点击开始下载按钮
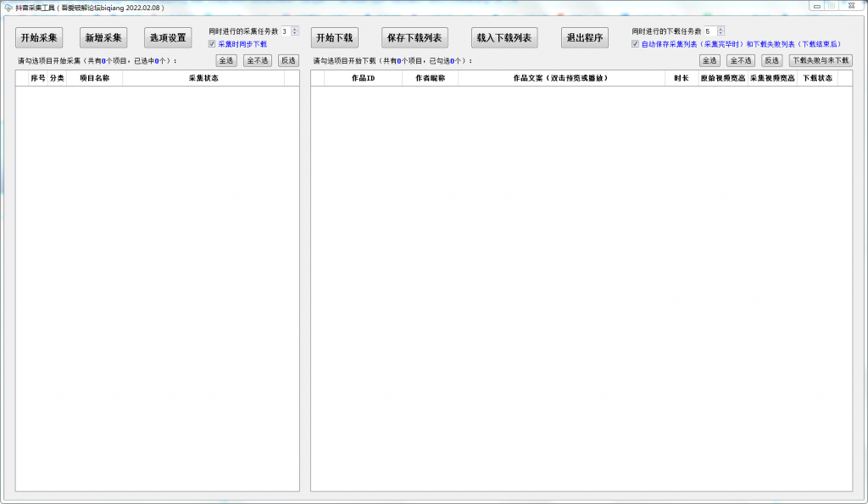The width and height of the screenshot is (868, 504). pyautogui.click(x=333, y=37)
